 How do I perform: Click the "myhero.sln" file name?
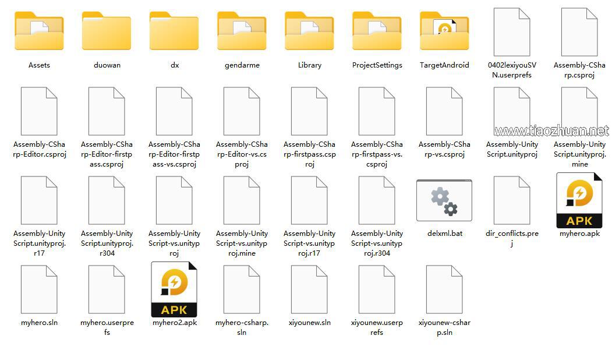[x=39, y=323]
